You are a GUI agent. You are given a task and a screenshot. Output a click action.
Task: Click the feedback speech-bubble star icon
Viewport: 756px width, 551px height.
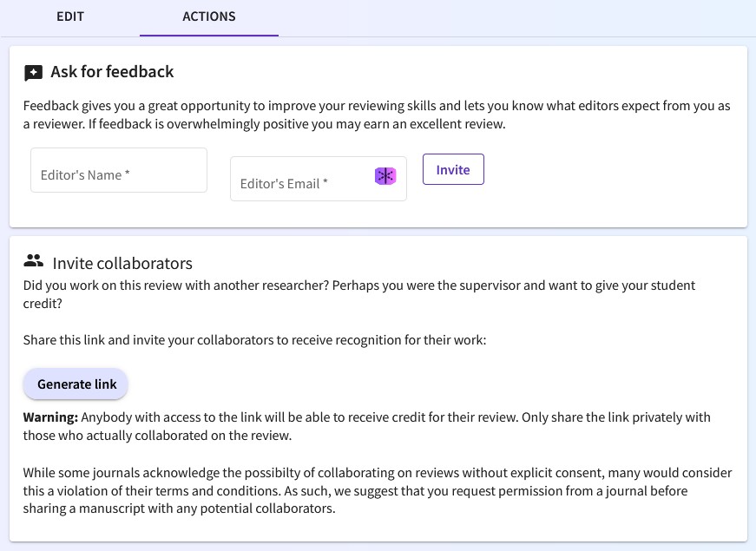(x=33, y=73)
